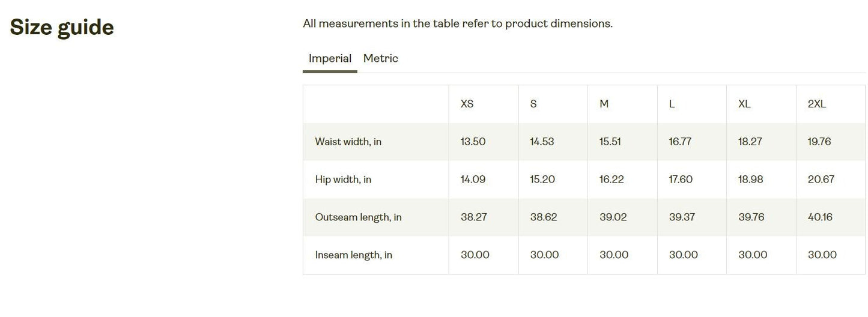Select the Hip width row label

(x=343, y=180)
